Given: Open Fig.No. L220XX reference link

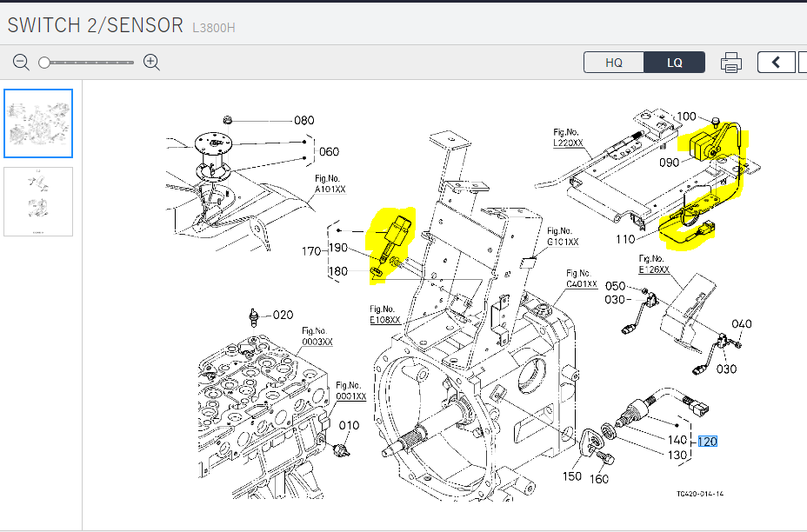Looking at the screenshot, I should (570, 143).
